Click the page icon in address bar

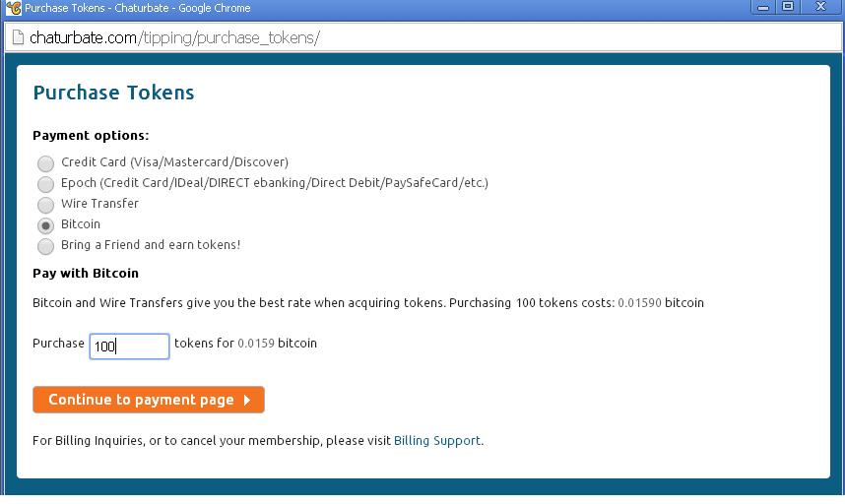click(18, 37)
